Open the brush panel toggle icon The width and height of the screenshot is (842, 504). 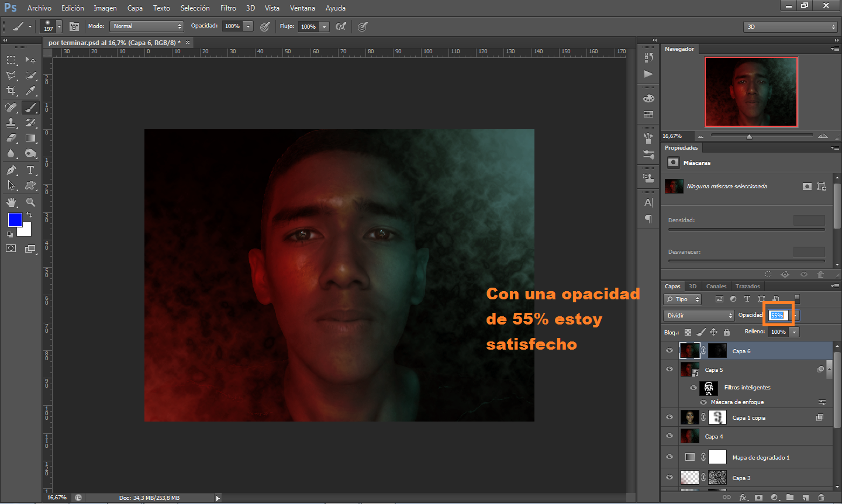pyautogui.click(x=74, y=26)
